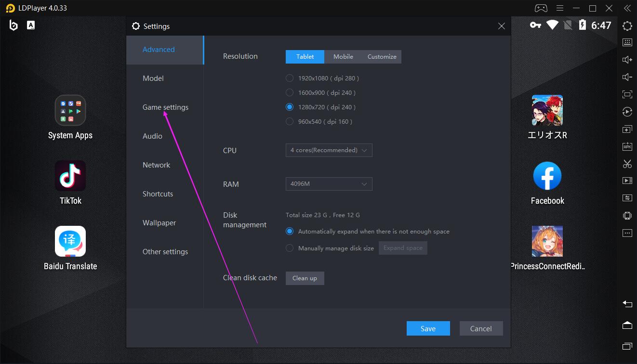The image size is (637, 364).
Task: Choose manually manage disk size
Action: pyautogui.click(x=290, y=248)
